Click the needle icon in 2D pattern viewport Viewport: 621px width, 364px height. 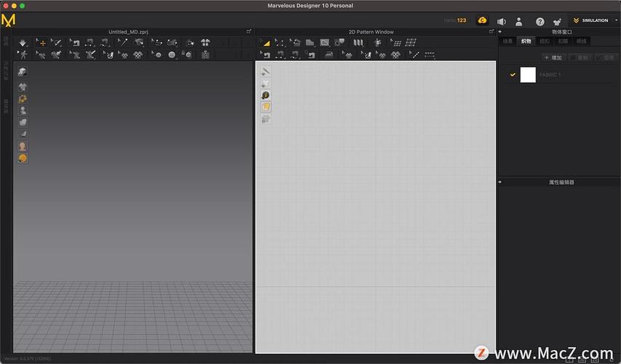click(x=265, y=71)
